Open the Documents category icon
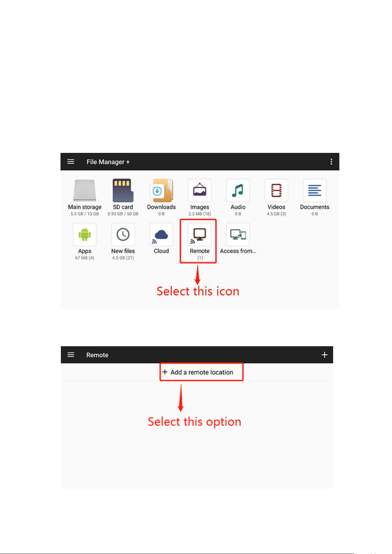Viewport: 392px width, 554px height. (314, 190)
